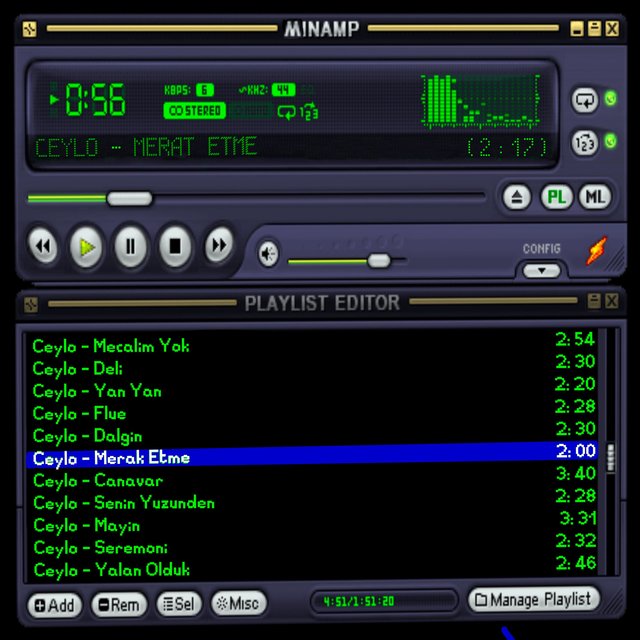Shade the Playlist Editor window
The width and height of the screenshot is (640, 640).
pyautogui.click(x=594, y=301)
